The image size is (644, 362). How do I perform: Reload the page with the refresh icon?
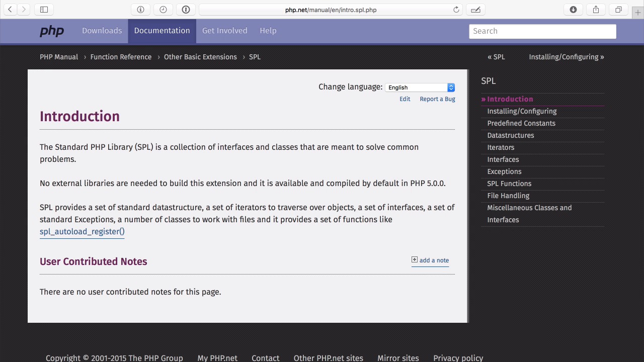pos(456,10)
